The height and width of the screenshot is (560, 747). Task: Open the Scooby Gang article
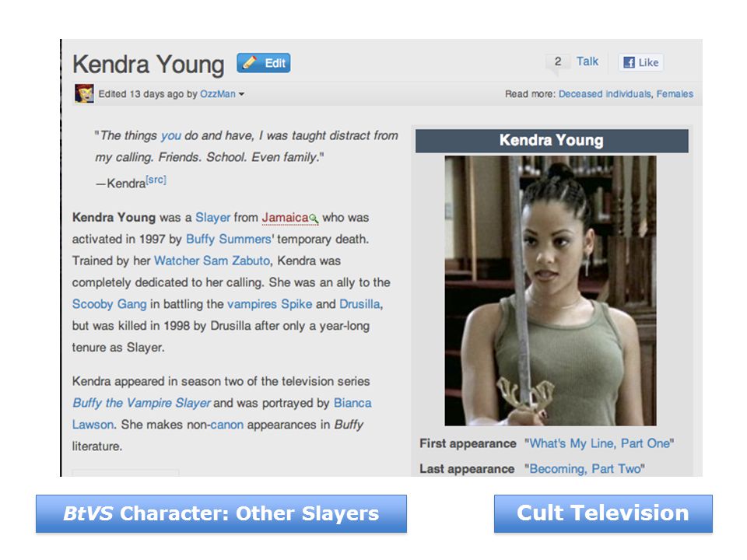pyautogui.click(x=109, y=304)
